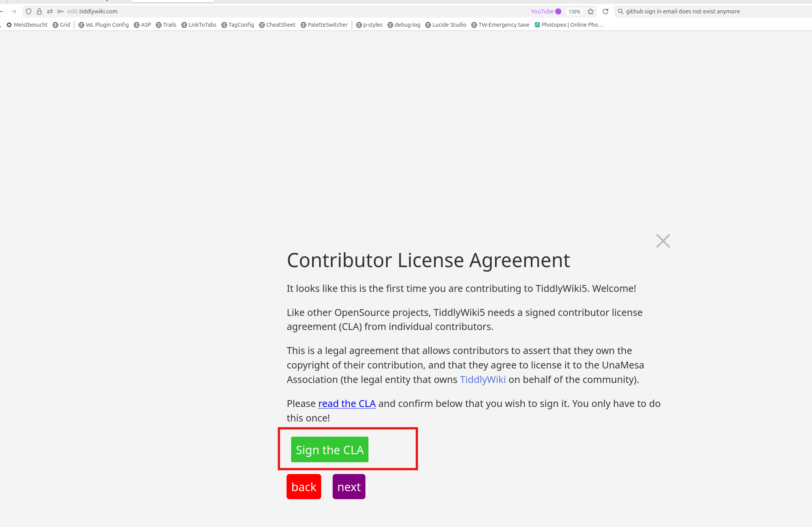This screenshot has width=812, height=527.
Task: Click the 150% zoom level indicator
Action: [x=574, y=11]
